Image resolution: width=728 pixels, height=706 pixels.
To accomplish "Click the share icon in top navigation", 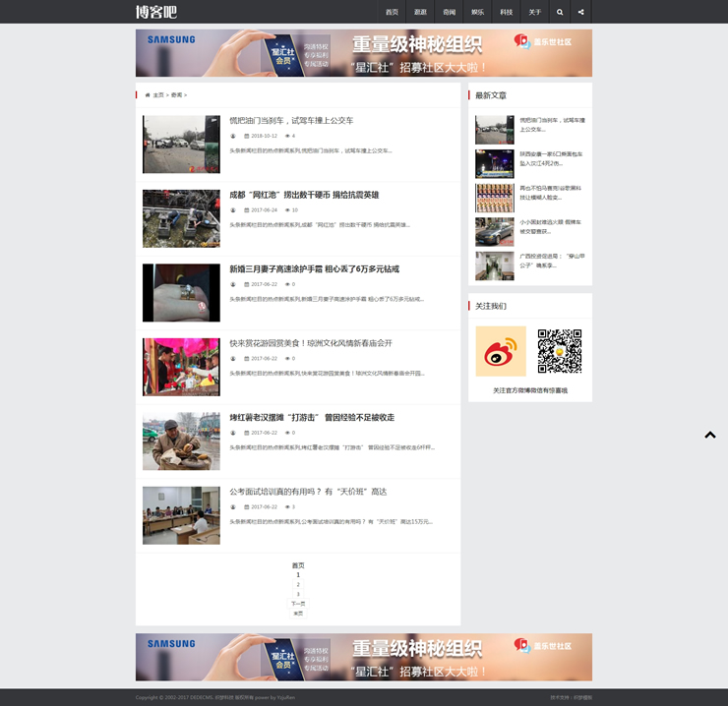I will point(581,12).
